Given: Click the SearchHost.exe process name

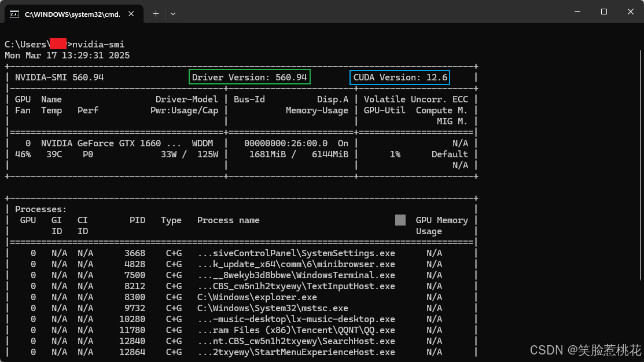Looking at the screenshot, I should [296, 342].
